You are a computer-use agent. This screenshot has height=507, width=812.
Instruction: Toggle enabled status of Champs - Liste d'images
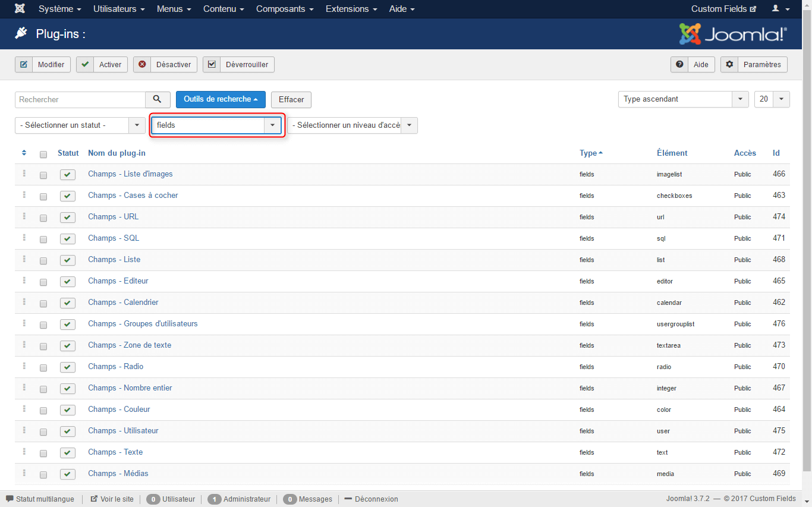(68, 175)
